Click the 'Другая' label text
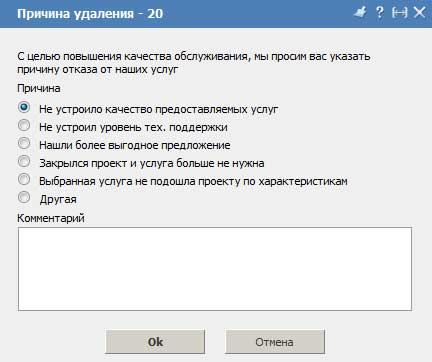 58,199
